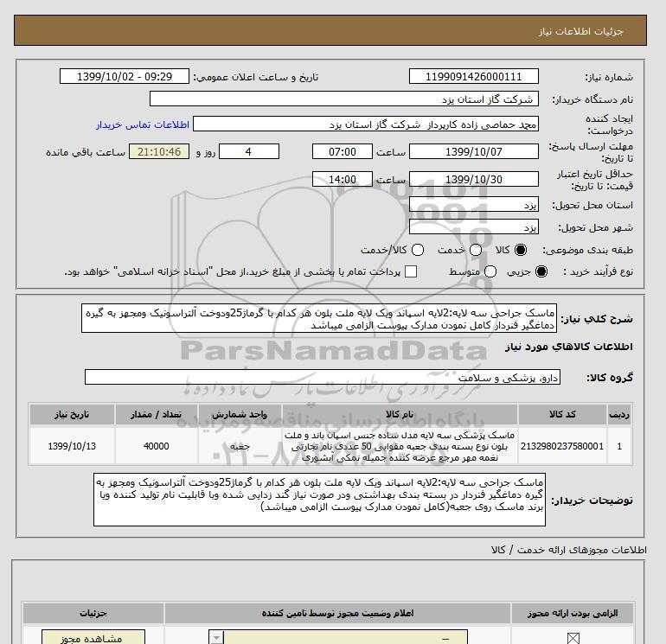Click the اطلاعات مجوزهای ارائه خدمت / کالا heading
The height and width of the screenshot is (644, 666).
pyautogui.click(x=569, y=550)
